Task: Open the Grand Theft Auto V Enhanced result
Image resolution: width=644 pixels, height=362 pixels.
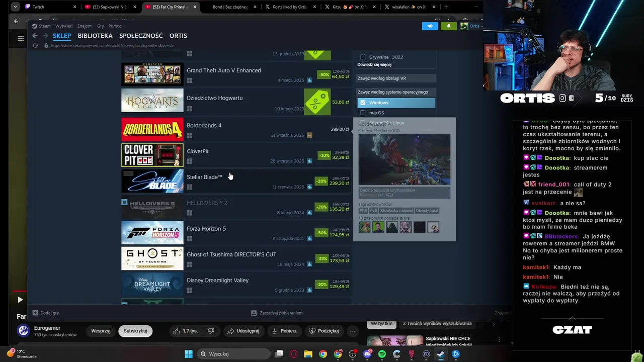Action: tap(236, 74)
